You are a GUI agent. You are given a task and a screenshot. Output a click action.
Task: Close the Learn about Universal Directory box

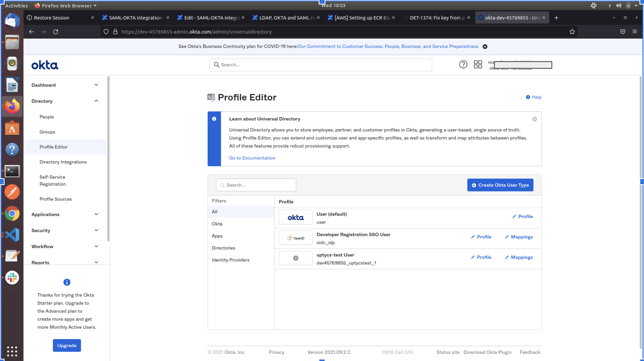coord(534,119)
